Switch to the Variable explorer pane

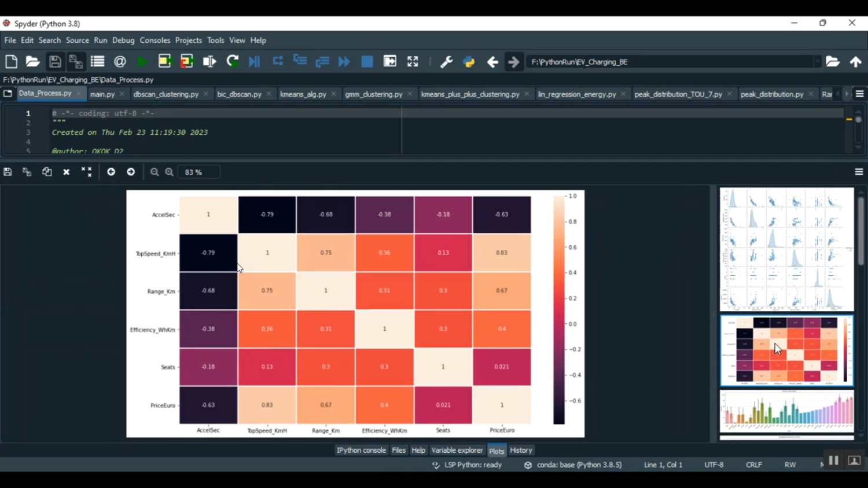coord(457,450)
